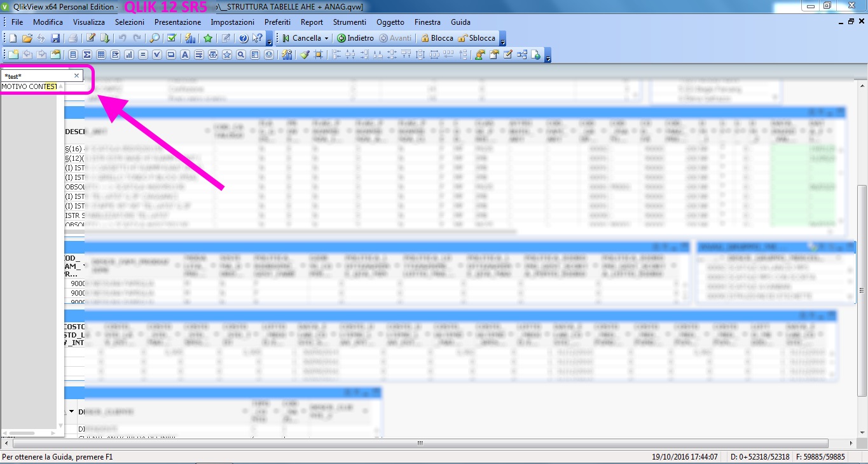Add a new sheet with the sparkle sheet icon

13,55
